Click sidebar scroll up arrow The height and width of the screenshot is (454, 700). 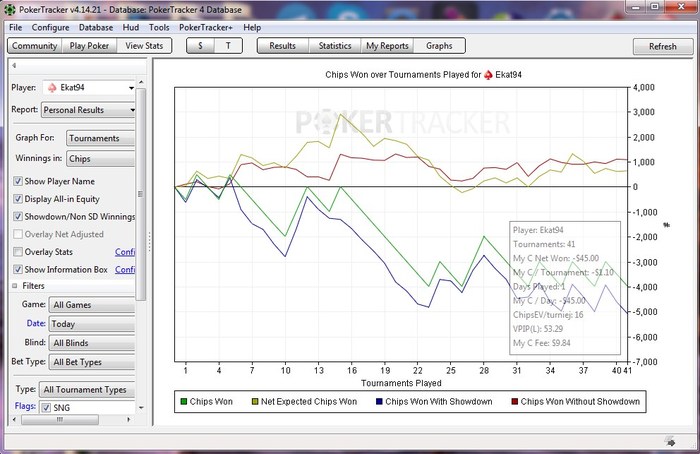pos(141,82)
